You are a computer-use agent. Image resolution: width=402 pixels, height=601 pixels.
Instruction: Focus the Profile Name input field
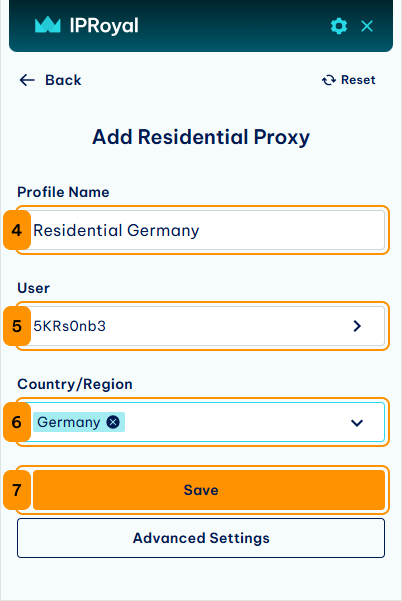point(201,230)
